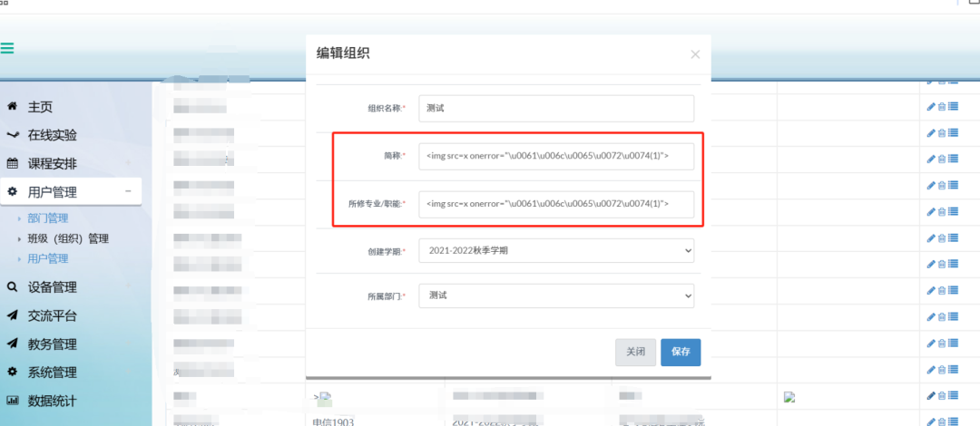Trash delete icon in the broken-image row
Viewport: 980px width, 426px height.
[941, 395]
